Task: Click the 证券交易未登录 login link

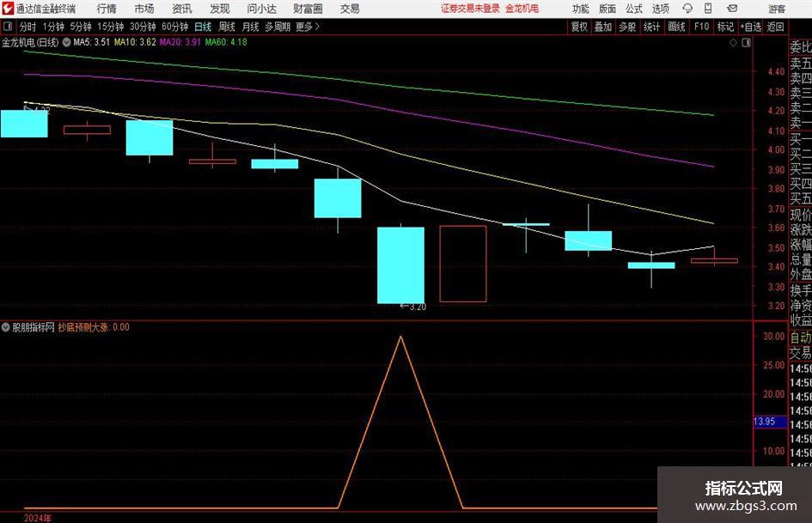Action: click(x=470, y=9)
